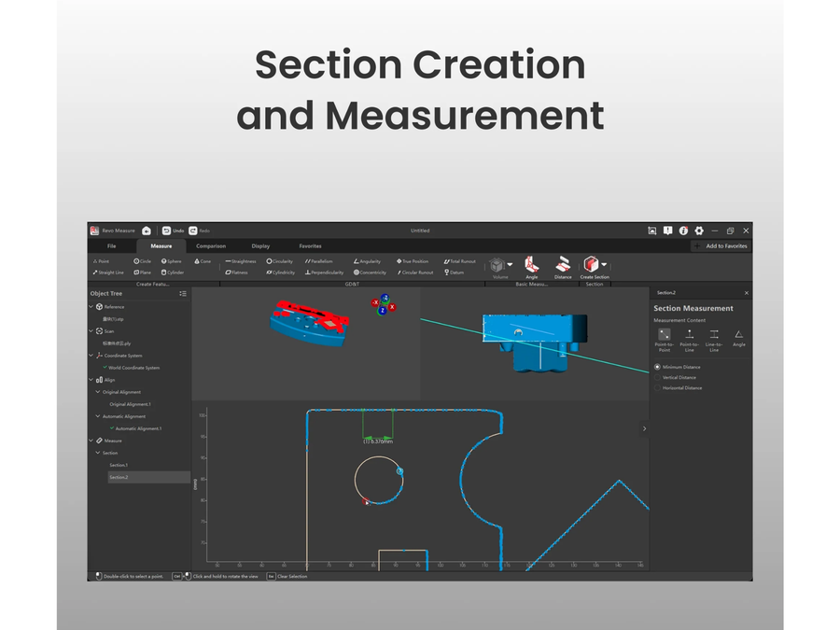Switch to the Display tab
This screenshot has width=840, height=630.
261,246
